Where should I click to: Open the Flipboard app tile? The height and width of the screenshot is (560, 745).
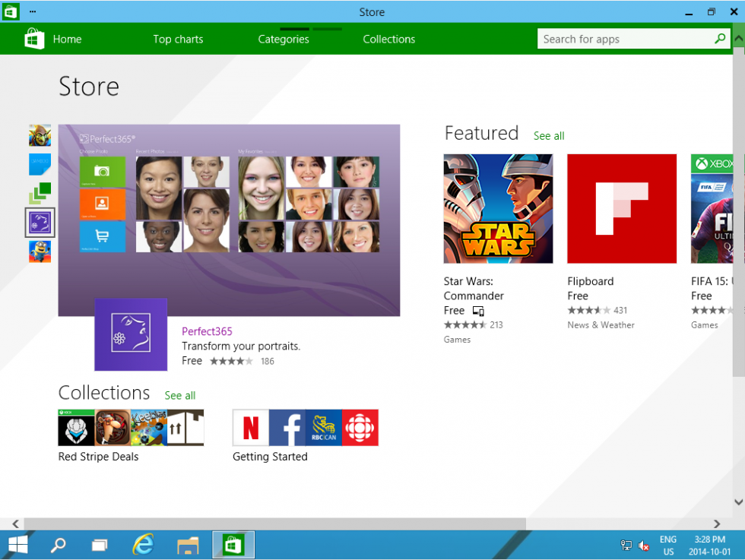(621, 209)
